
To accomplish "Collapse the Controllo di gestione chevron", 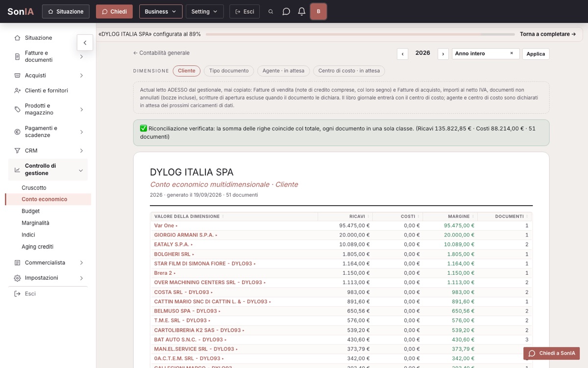I will (81, 170).
